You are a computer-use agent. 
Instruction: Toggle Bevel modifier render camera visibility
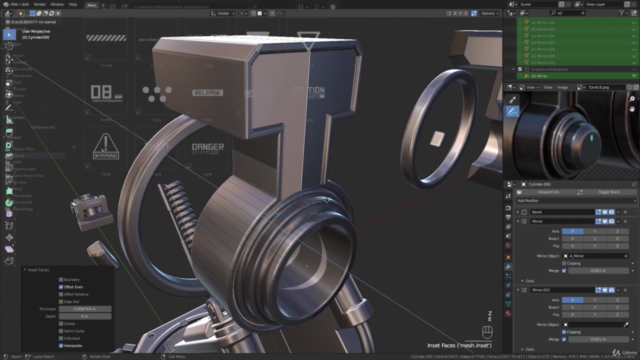(x=611, y=212)
